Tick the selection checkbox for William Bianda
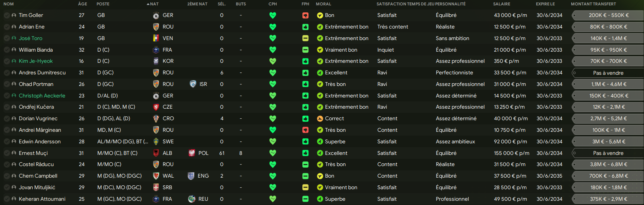This screenshot has height=205, width=644. [x=7, y=50]
